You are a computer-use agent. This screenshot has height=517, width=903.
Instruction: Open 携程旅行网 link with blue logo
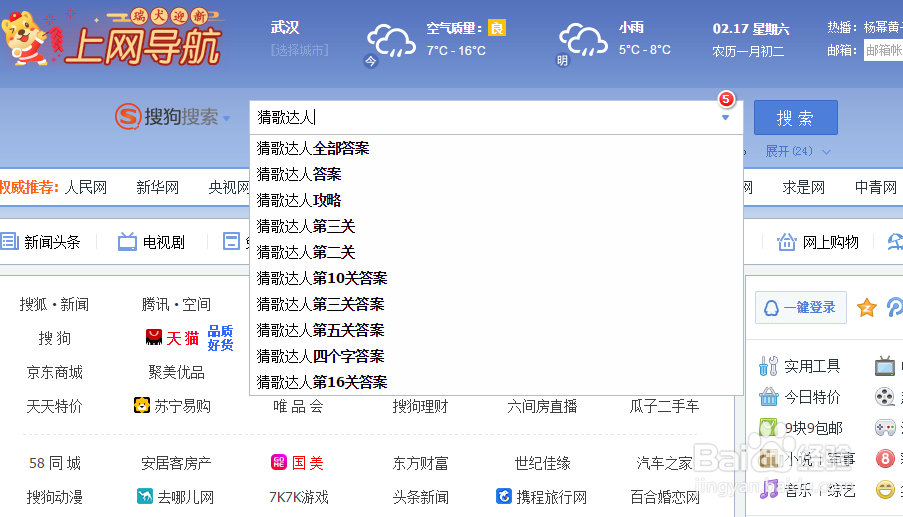[541, 496]
